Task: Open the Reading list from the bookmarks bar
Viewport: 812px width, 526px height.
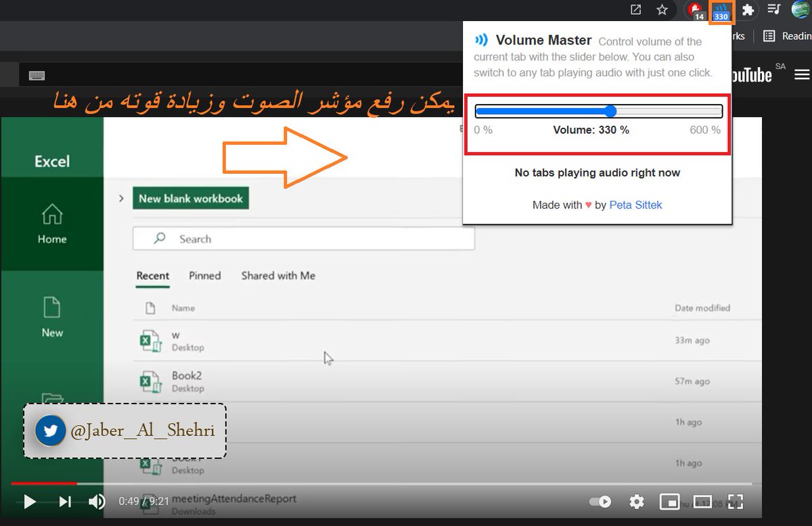Action: click(x=786, y=37)
